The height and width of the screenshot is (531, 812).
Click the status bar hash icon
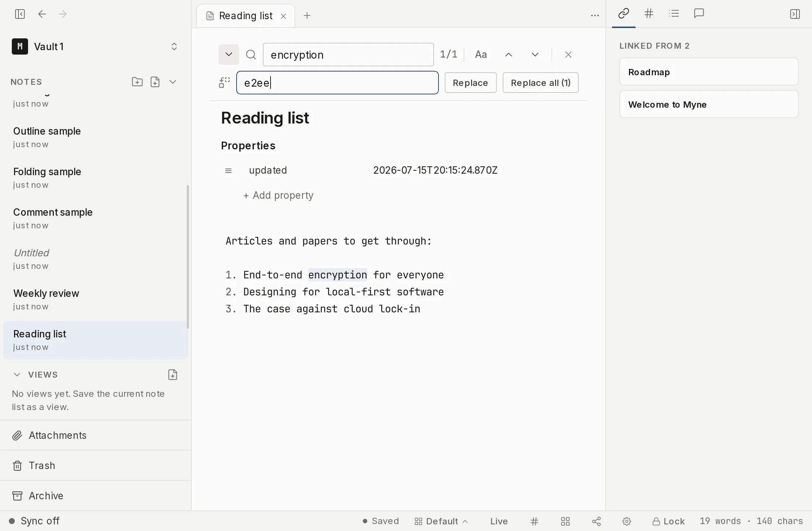coord(534,521)
